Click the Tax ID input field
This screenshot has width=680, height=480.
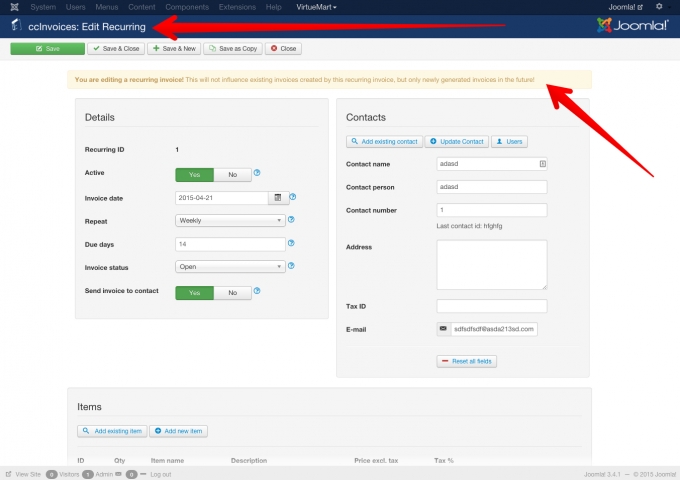(492, 306)
